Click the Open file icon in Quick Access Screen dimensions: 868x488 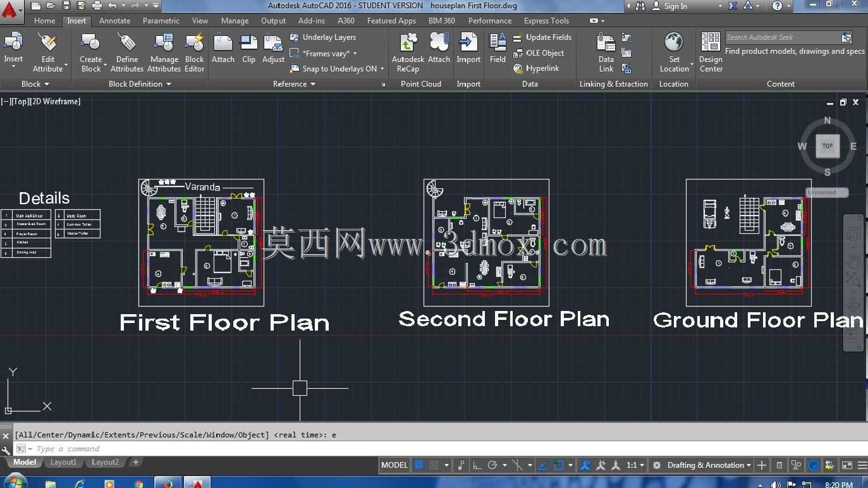pos(50,6)
